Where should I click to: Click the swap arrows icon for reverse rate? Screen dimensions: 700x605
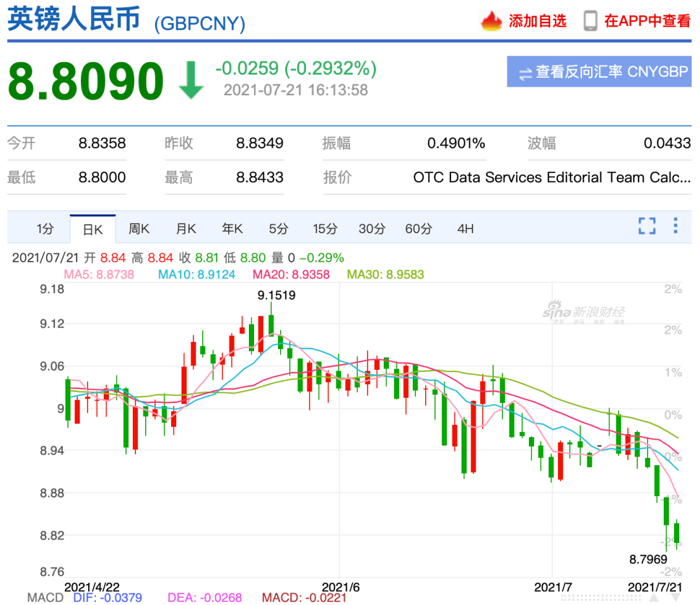(x=525, y=73)
